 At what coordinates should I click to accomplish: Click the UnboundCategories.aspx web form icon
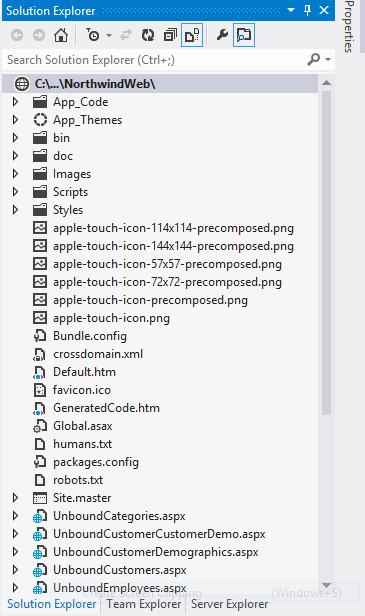tap(40, 516)
